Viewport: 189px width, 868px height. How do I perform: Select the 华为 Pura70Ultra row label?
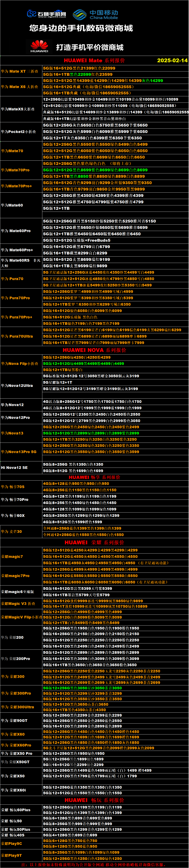(x=17, y=336)
